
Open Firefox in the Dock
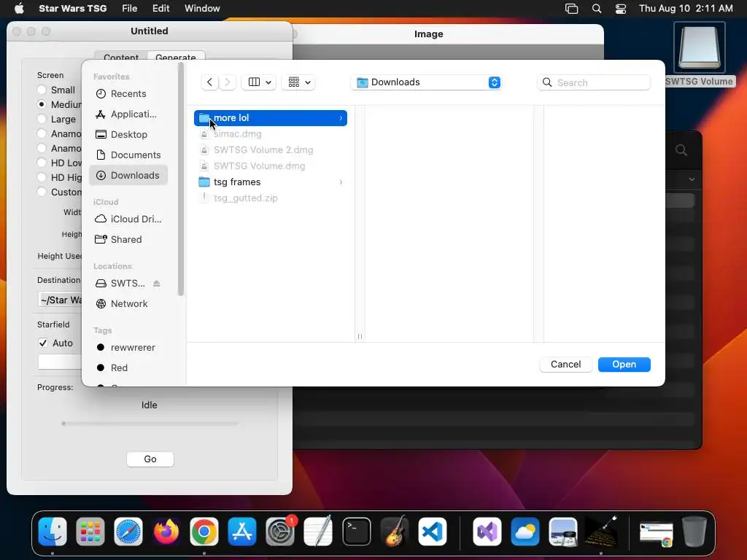pos(166,532)
